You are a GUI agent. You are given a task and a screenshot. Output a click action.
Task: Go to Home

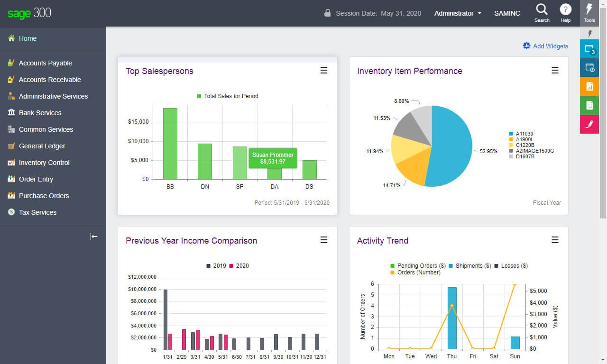27,38
